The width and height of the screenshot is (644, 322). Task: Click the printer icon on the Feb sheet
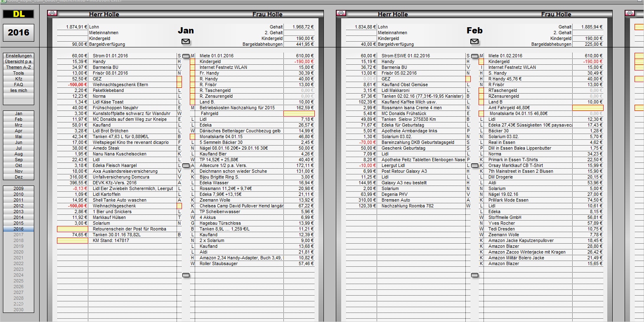[341, 13]
